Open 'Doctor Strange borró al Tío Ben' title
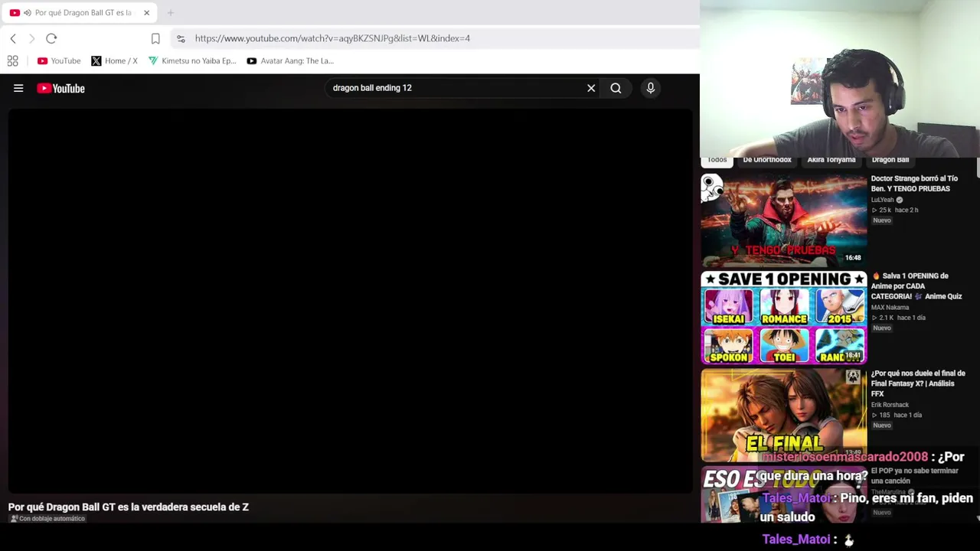The height and width of the screenshot is (551, 980). [x=914, y=184]
